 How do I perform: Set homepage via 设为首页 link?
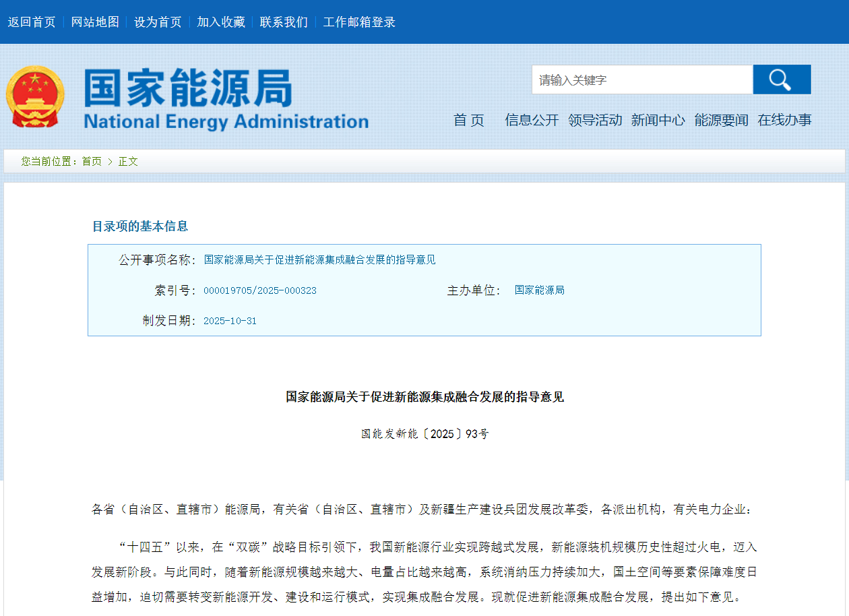tap(158, 22)
